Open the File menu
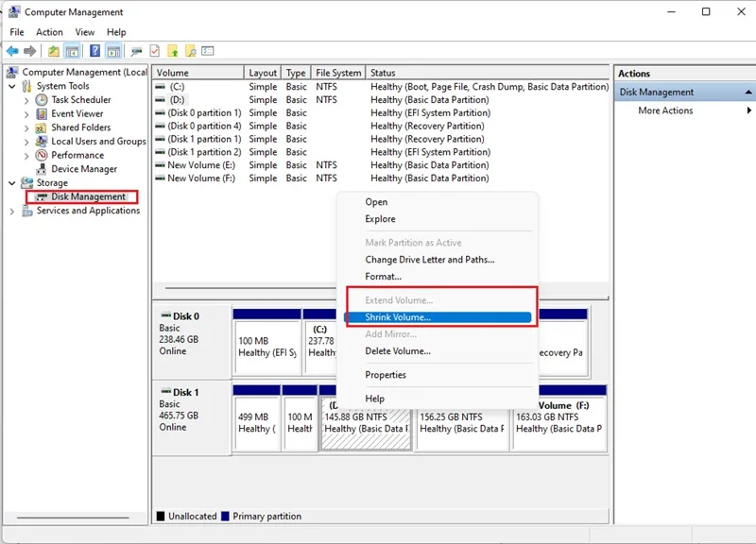Screen dimensions: 756x544 17,32
